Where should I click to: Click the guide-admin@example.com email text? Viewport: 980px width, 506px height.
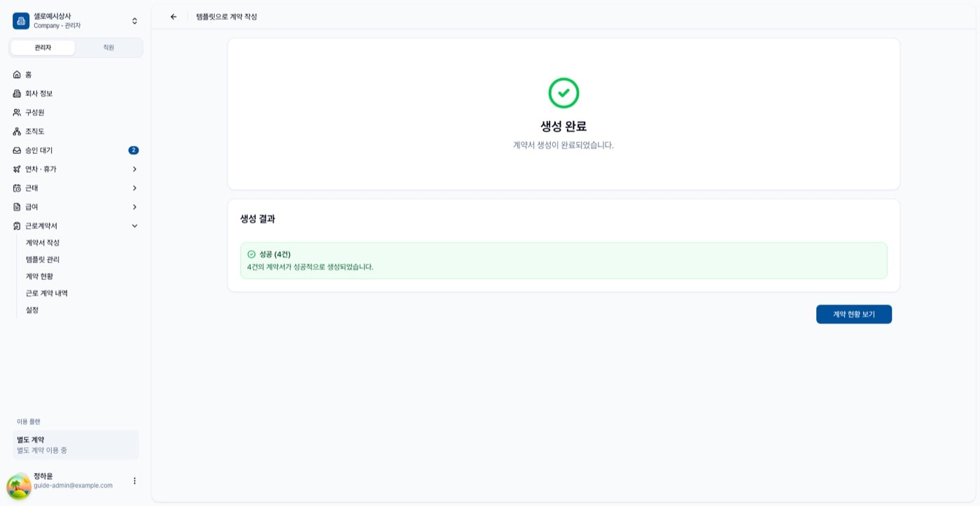pos(73,485)
